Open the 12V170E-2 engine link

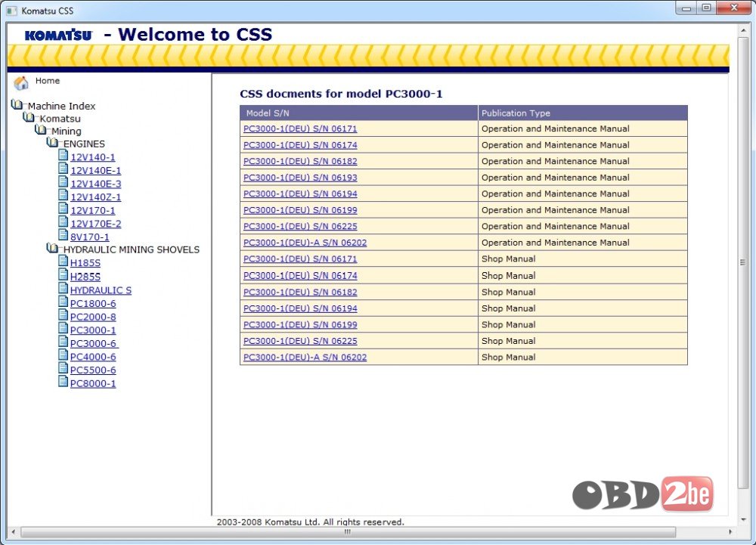95,224
